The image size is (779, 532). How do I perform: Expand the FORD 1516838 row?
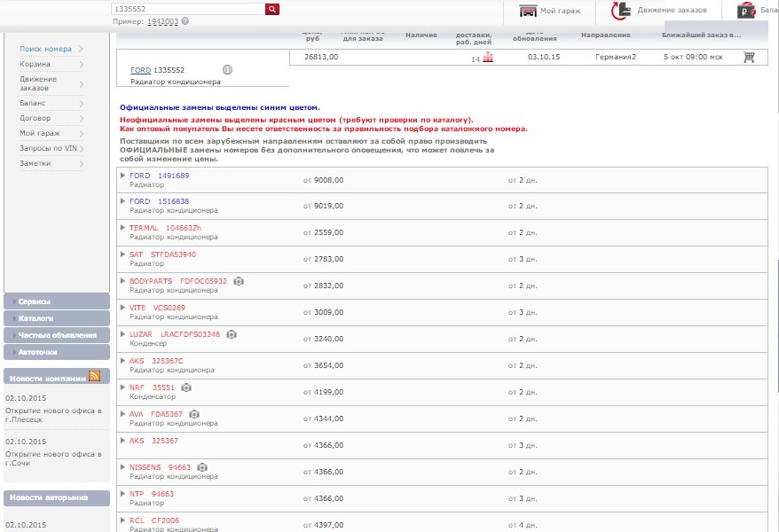click(122, 200)
